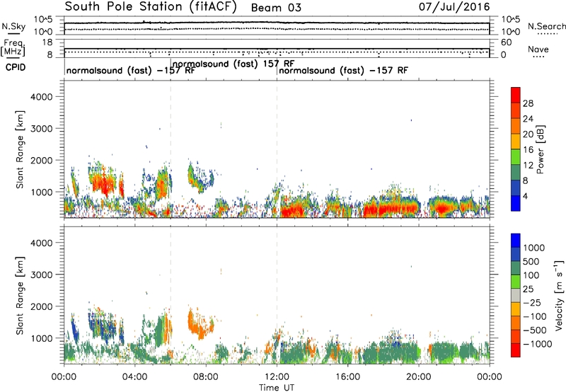Click the "-1000" tick on the Velocity color bar

[x=537, y=344]
